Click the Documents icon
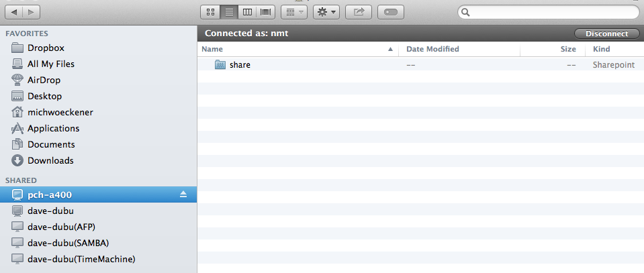Image resolution: width=644 pixels, height=273 pixels. pos(17,144)
